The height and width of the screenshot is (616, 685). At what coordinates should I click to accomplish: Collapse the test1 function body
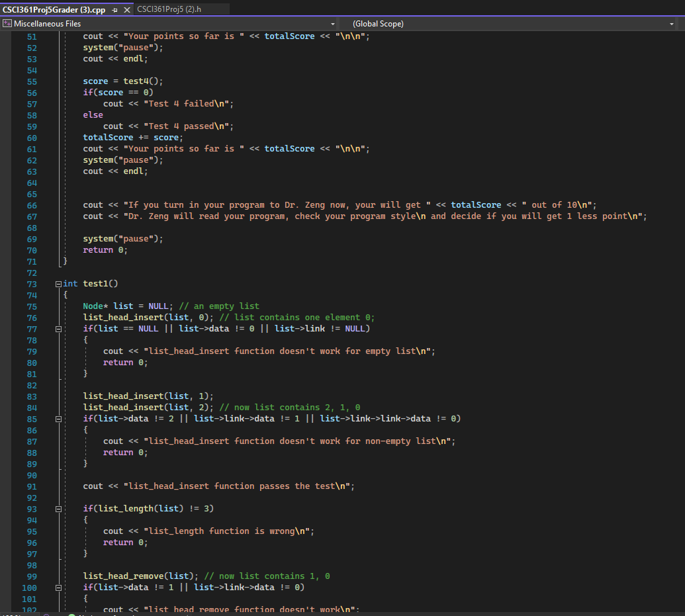pos(58,283)
